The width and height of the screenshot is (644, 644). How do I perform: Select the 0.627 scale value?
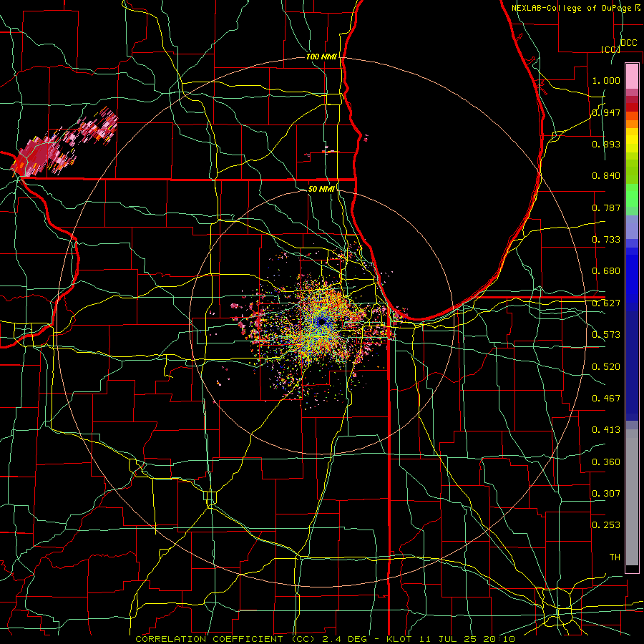point(606,303)
